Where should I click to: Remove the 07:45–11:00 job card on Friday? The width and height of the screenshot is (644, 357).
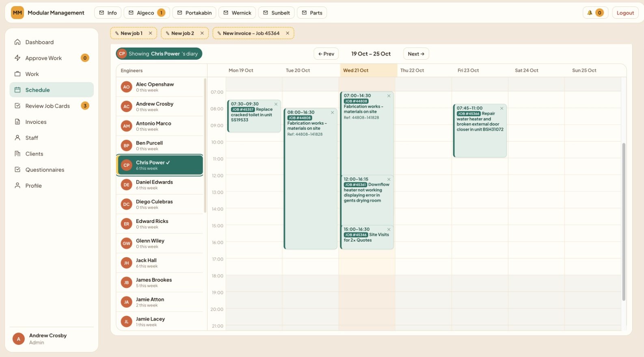pyautogui.click(x=502, y=108)
